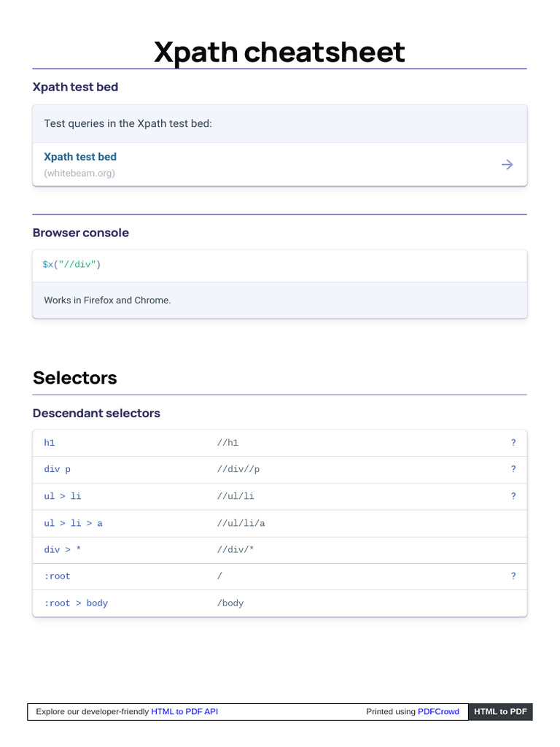This screenshot has height=747, width=560.
Task: Click the whitebeam.org caption text
Action: tap(79, 174)
